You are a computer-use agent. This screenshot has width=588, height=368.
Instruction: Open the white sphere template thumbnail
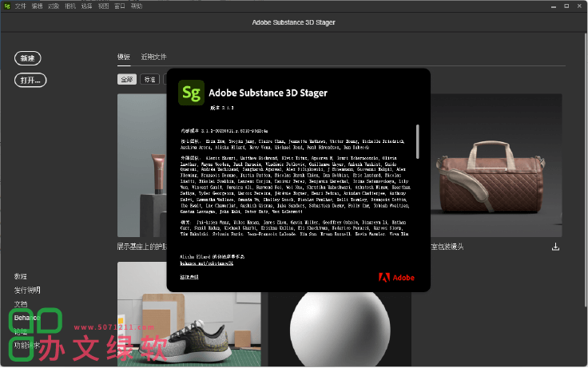point(340,330)
